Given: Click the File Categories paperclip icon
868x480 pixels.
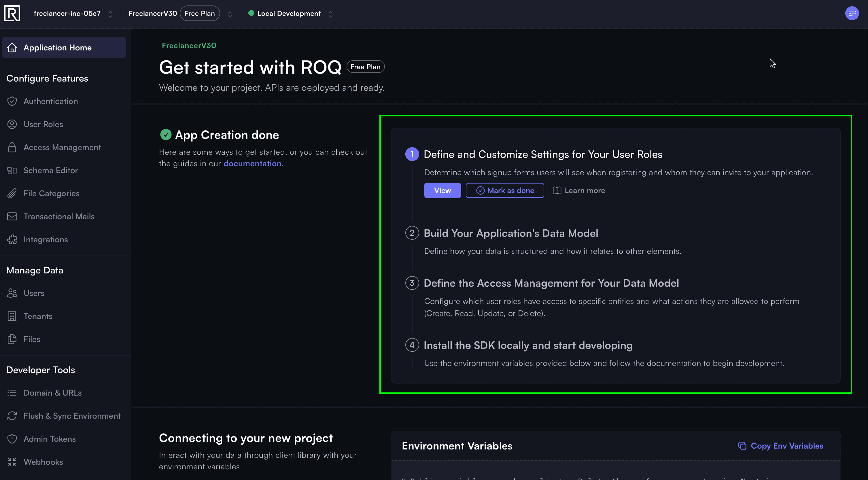Looking at the screenshot, I should coord(12,194).
